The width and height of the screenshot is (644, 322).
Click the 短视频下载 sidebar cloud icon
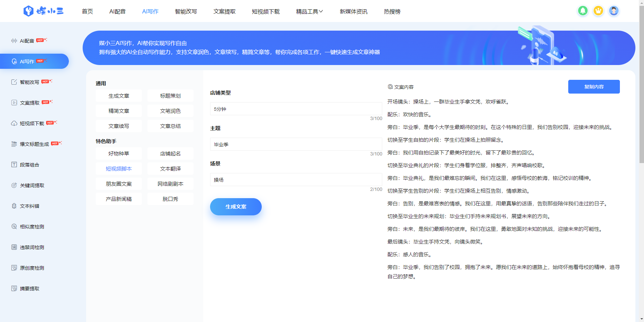click(x=14, y=123)
